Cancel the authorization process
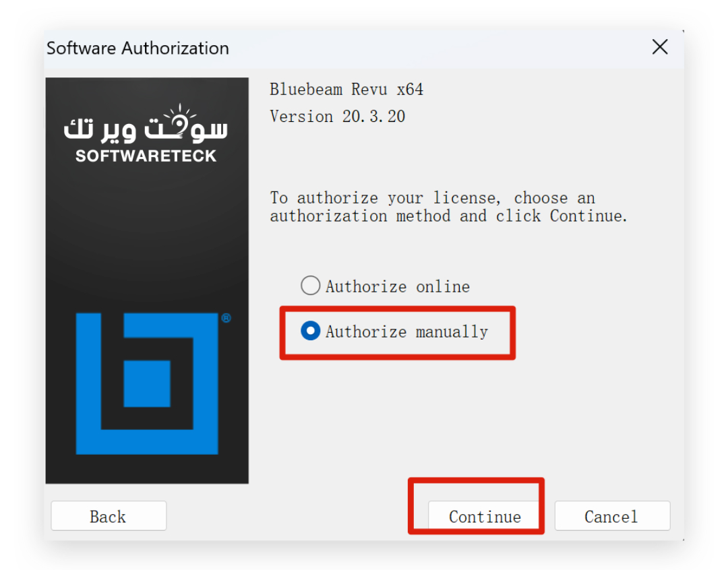This screenshot has height=570, width=728. pyautogui.click(x=612, y=515)
